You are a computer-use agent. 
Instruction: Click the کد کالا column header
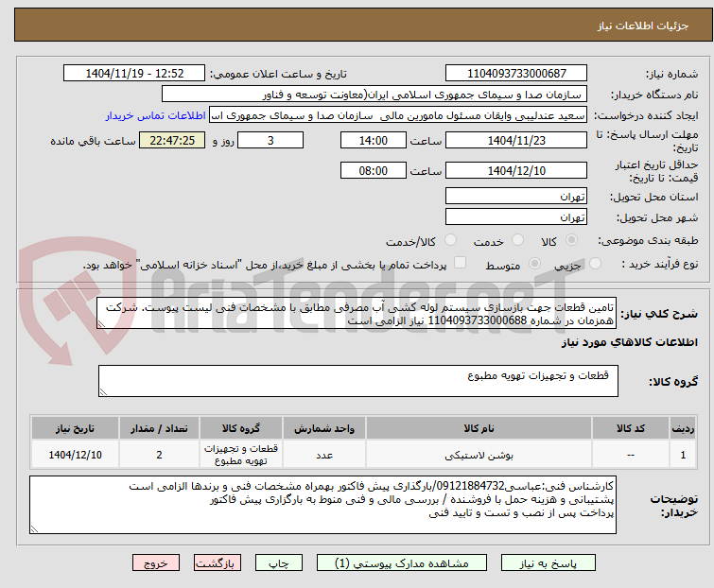pyautogui.click(x=630, y=428)
